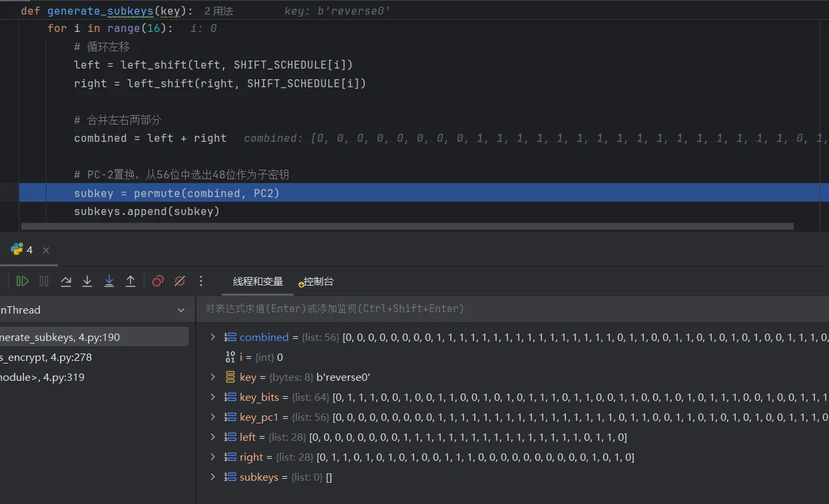Resume program execution in debugger
The image size is (829, 504).
coord(23,282)
